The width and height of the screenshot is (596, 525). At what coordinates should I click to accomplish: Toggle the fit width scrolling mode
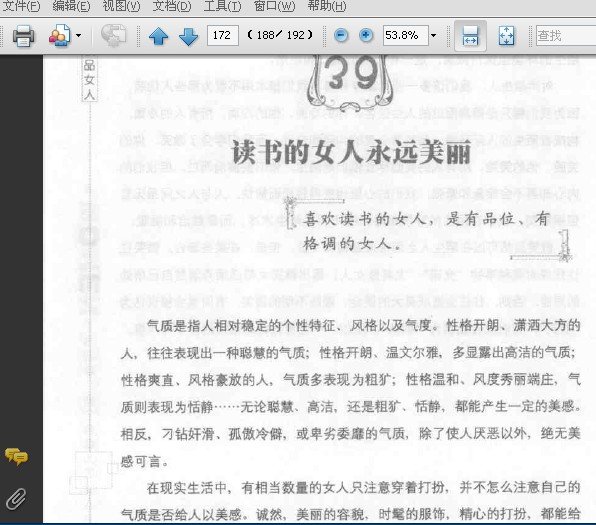pos(471,36)
